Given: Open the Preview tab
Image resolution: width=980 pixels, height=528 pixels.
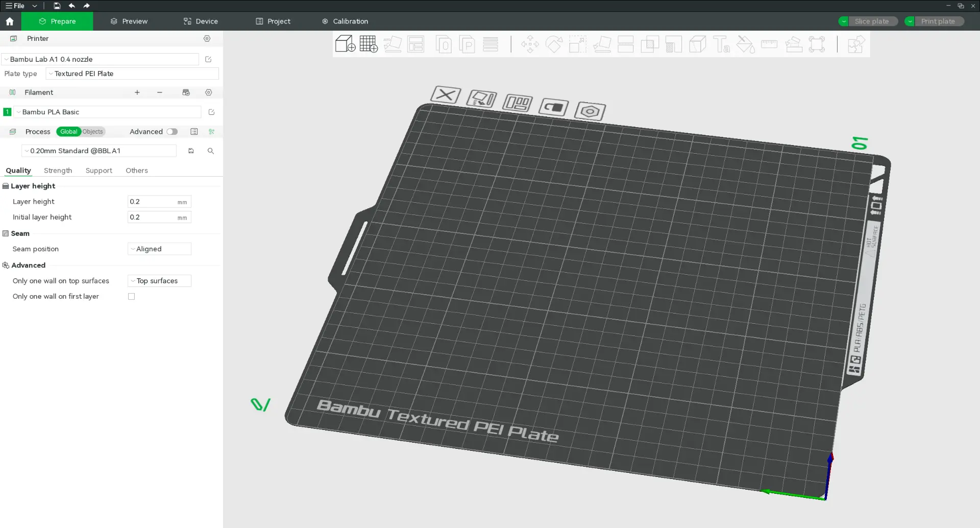Looking at the screenshot, I should pos(129,21).
